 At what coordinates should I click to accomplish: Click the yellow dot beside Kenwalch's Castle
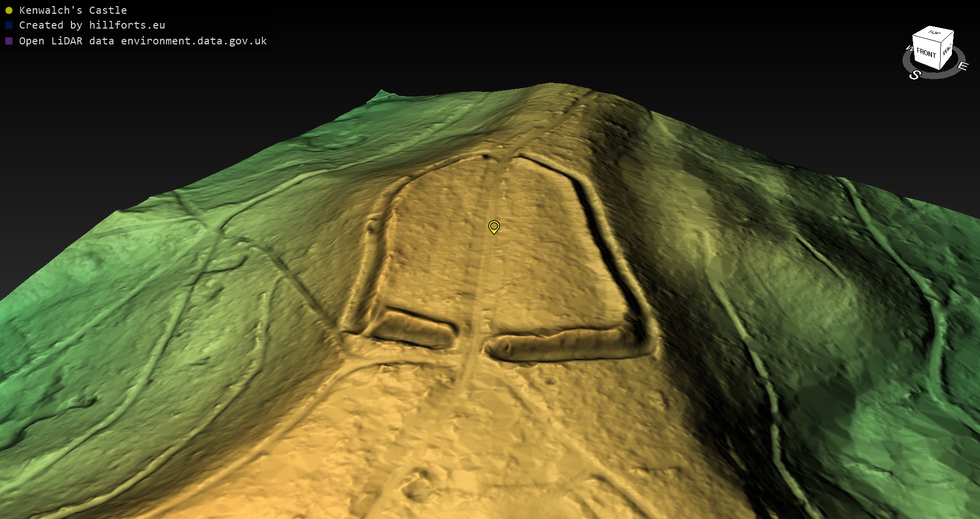click(x=9, y=10)
